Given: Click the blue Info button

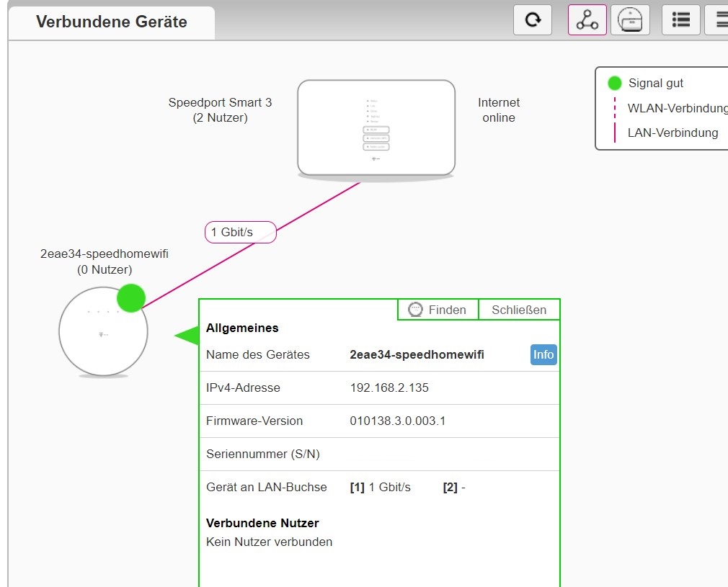Looking at the screenshot, I should coord(543,354).
